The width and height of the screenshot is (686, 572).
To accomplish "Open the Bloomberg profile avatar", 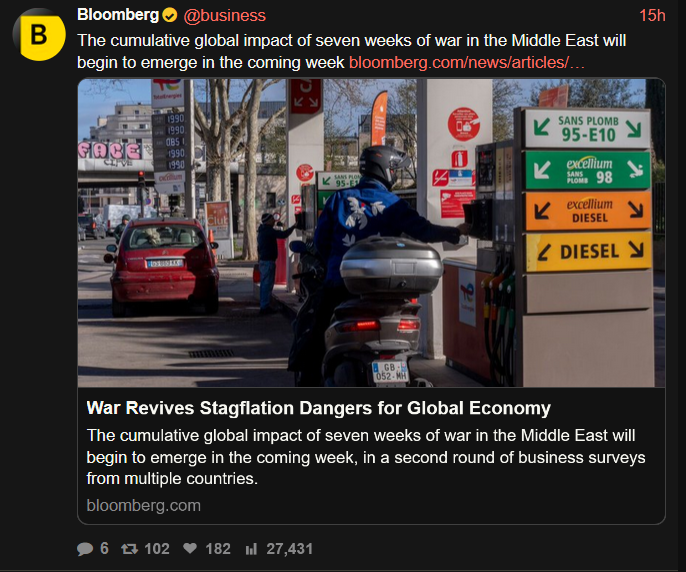I will [39, 34].
